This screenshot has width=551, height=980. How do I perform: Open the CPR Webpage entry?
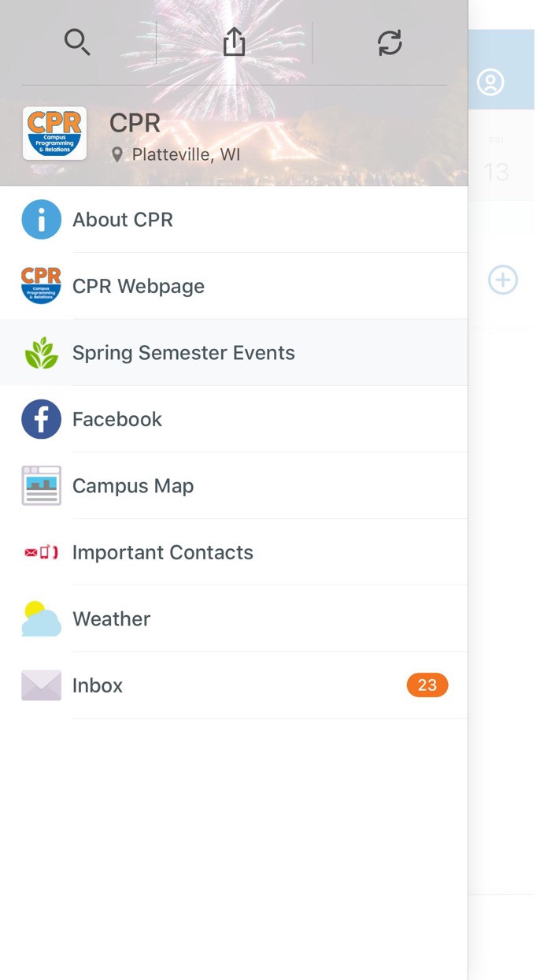(139, 286)
